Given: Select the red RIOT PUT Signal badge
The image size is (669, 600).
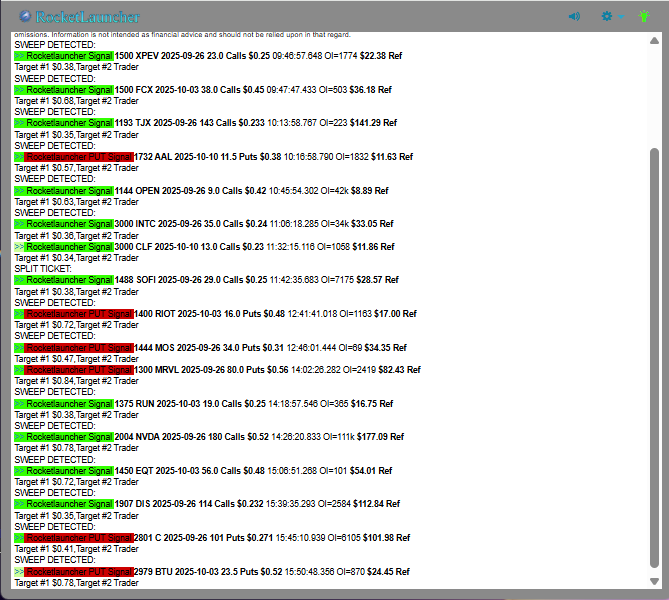Looking at the screenshot, I should 78,314.
